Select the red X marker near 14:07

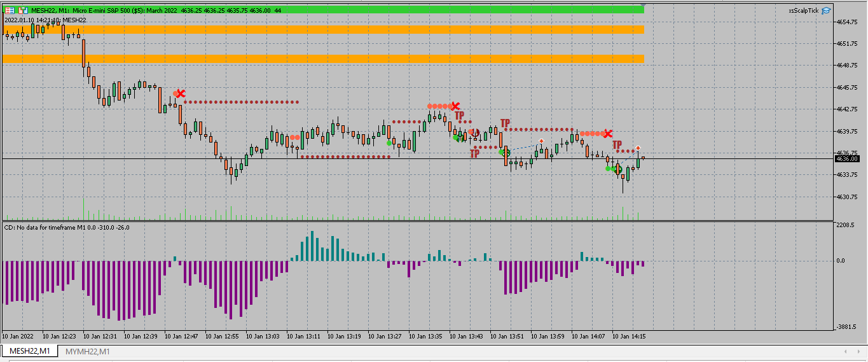608,134
